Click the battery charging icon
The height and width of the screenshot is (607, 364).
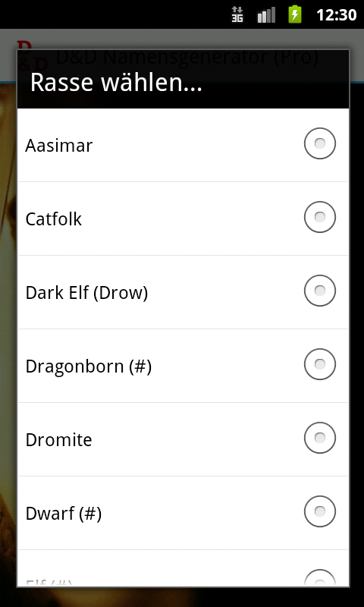click(x=295, y=14)
